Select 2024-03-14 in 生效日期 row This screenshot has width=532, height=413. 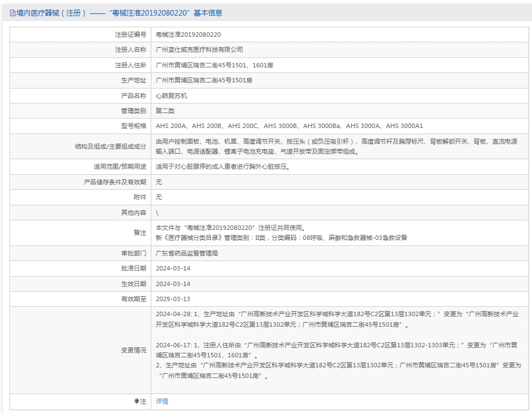[x=173, y=284]
